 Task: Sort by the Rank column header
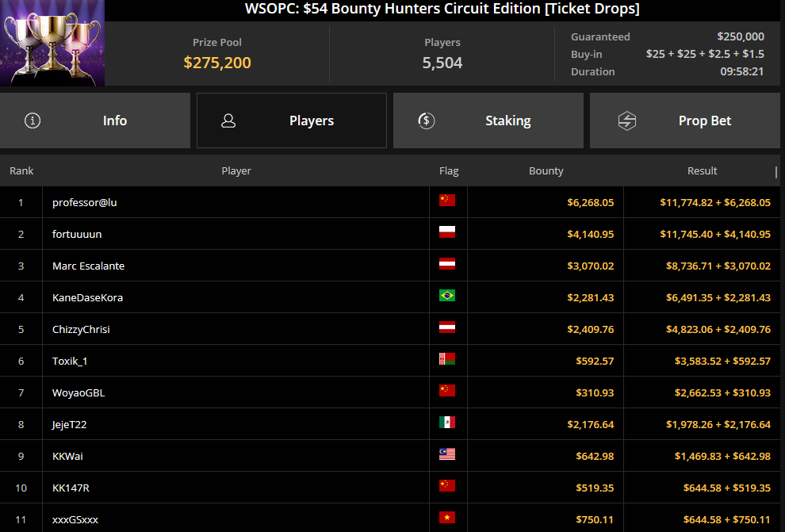pyautogui.click(x=21, y=170)
